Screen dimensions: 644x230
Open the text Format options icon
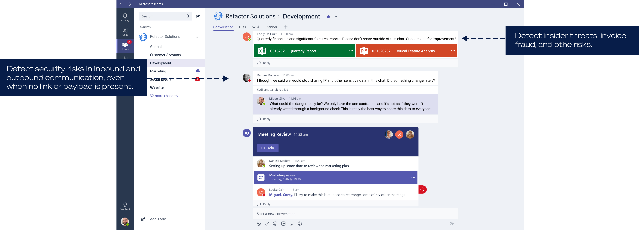coord(259,224)
